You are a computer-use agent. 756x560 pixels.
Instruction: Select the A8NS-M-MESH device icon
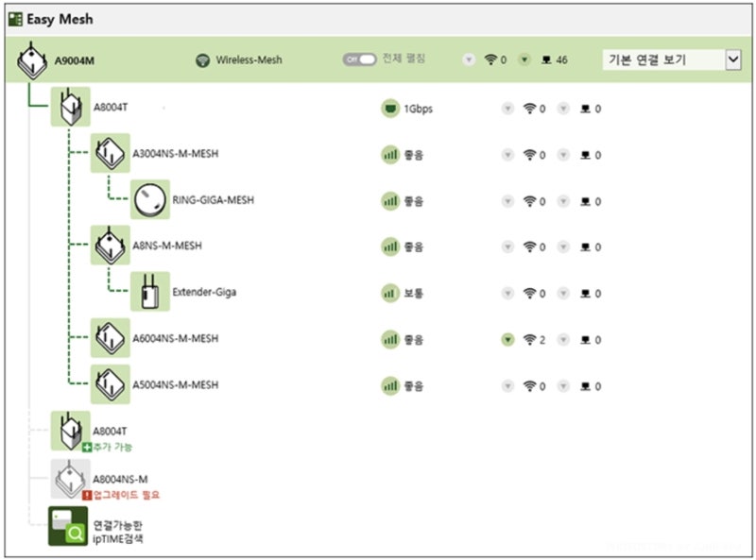[x=111, y=245]
